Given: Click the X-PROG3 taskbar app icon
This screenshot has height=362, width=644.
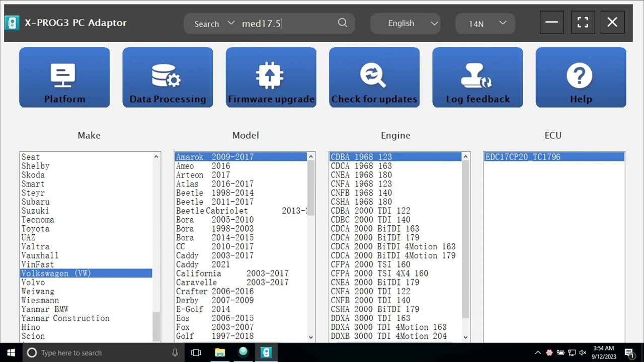Looking at the screenshot, I should [266, 353].
